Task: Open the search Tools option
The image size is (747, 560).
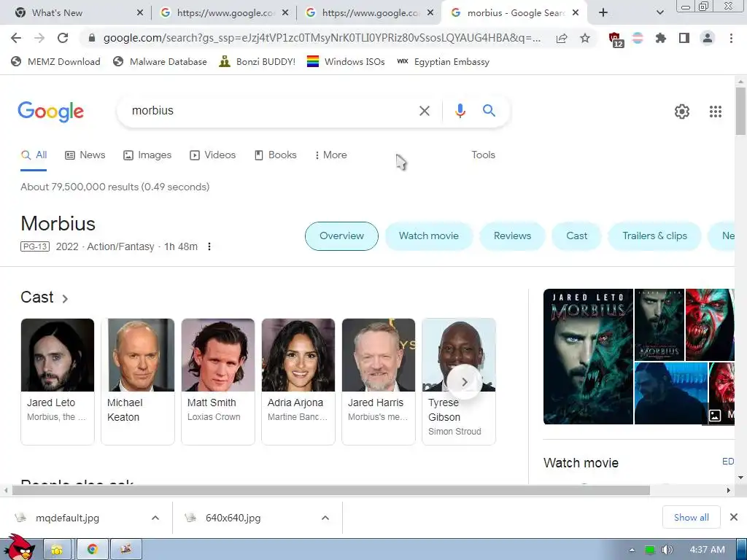Action: tap(483, 155)
